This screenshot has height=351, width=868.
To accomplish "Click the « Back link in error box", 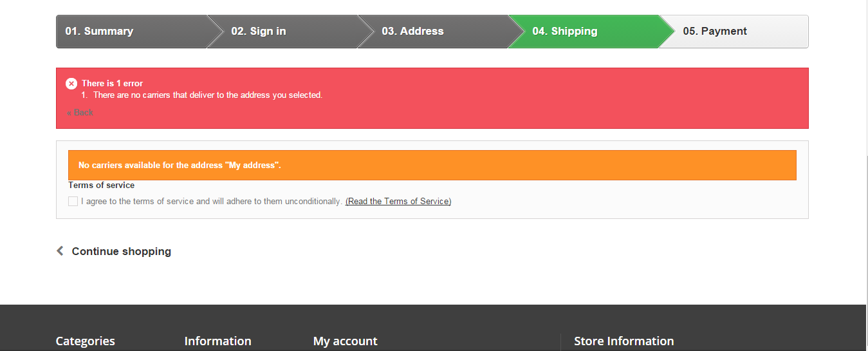I will coord(80,113).
